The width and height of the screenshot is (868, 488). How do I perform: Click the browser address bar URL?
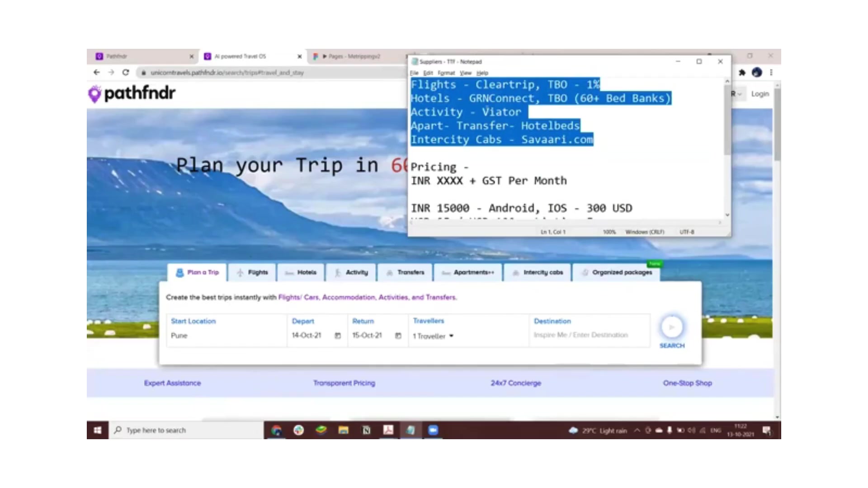227,72
